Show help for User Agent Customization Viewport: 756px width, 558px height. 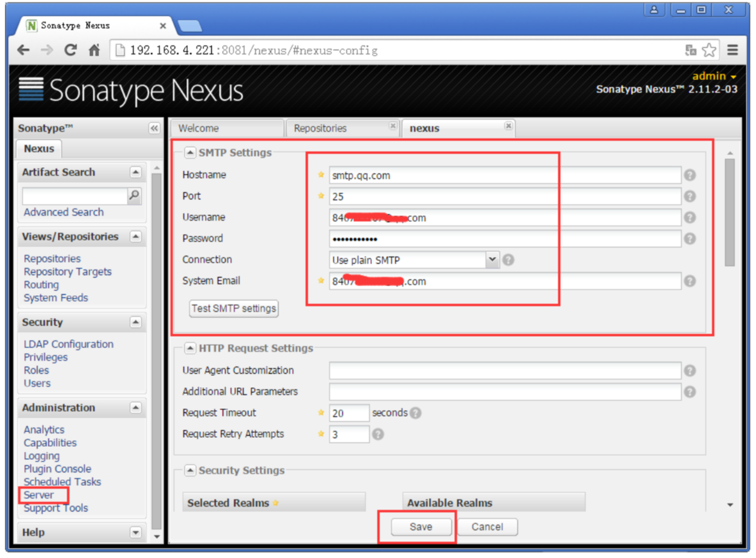(690, 370)
